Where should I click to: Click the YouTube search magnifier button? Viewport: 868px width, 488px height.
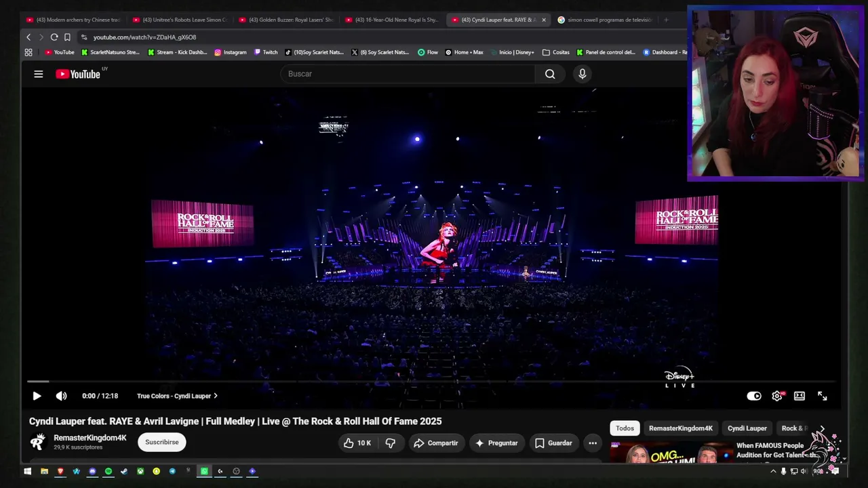550,74
